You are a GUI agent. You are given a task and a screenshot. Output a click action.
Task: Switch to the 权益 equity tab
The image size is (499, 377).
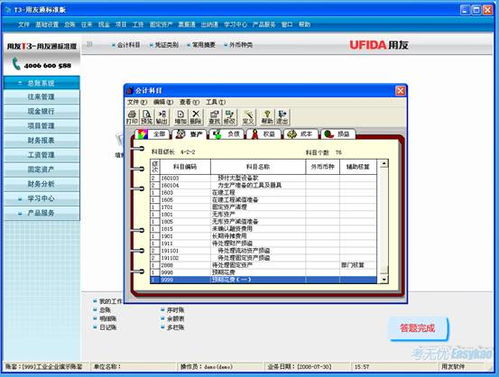pos(264,134)
